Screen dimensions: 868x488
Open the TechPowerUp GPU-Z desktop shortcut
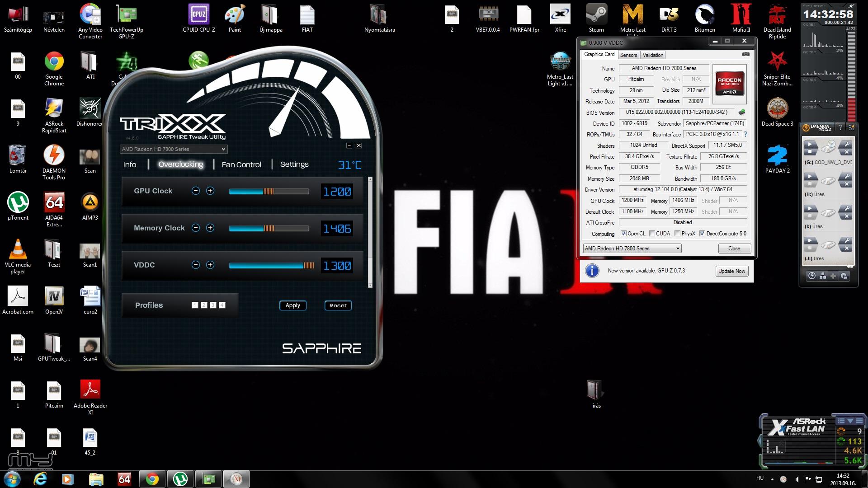coord(127,22)
